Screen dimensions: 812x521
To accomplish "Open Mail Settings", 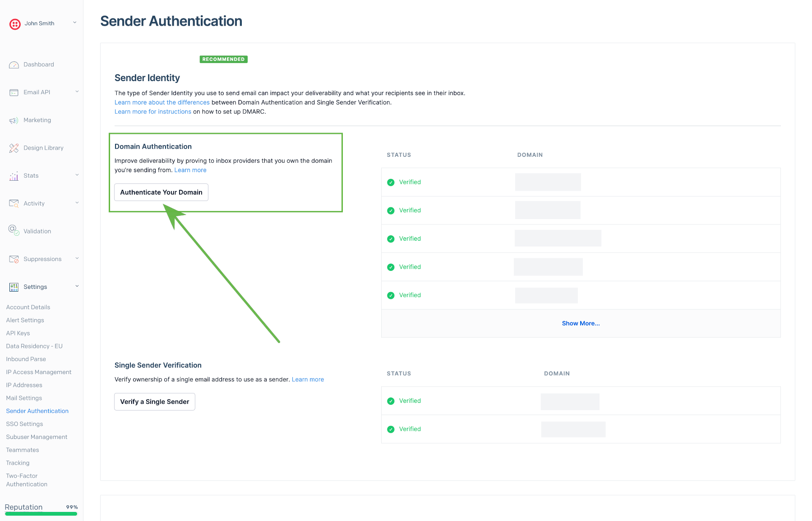I will point(24,398).
